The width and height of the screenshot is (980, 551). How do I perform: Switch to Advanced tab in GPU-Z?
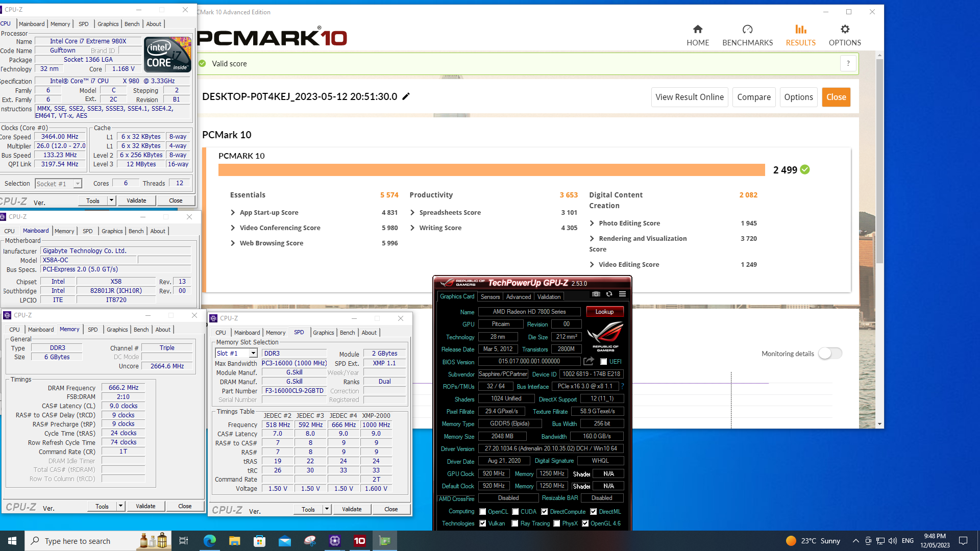pyautogui.click(x=519, y=297)
